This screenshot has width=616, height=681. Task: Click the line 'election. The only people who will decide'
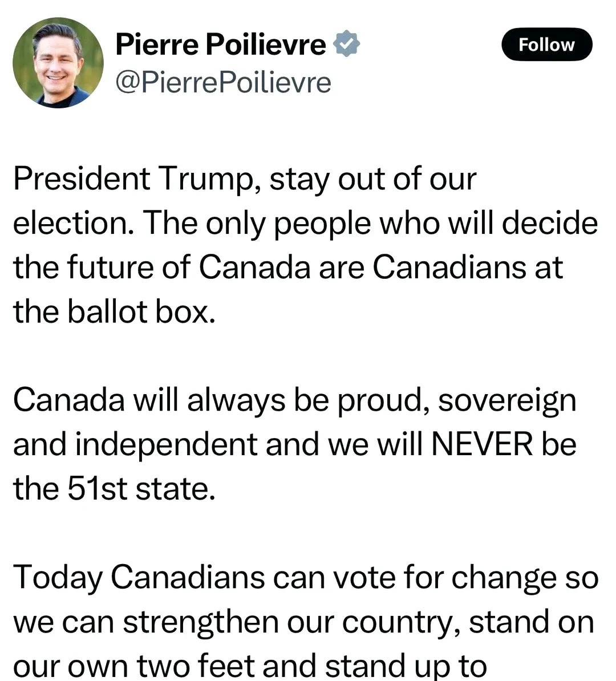click(x=305, y=224)
